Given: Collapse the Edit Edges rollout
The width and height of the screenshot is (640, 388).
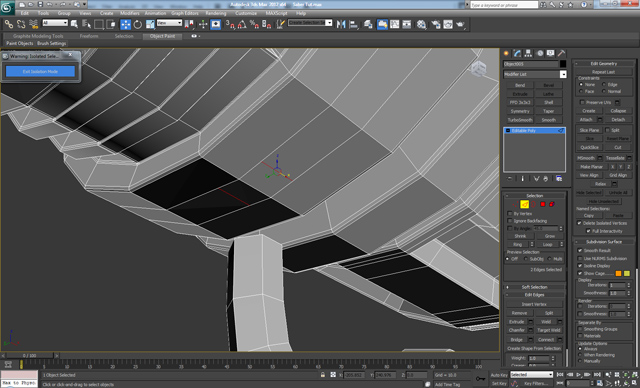Looking at the screenshot, I should click(534, 295).
